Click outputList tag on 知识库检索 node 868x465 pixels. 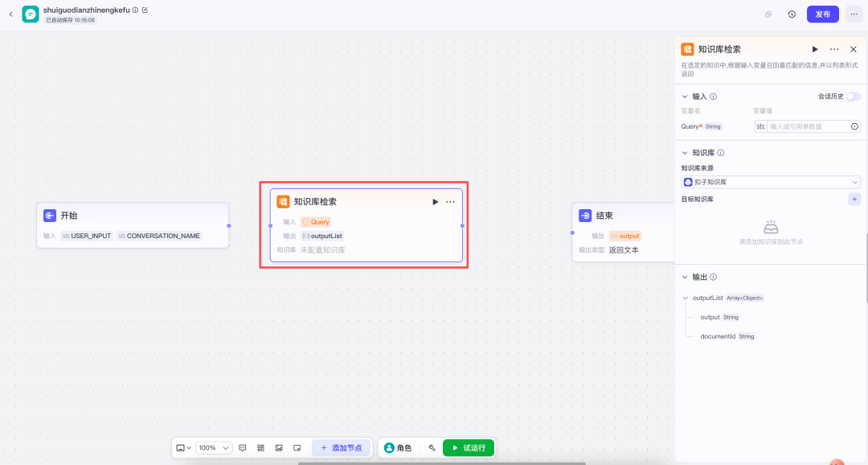coord(322,236)
